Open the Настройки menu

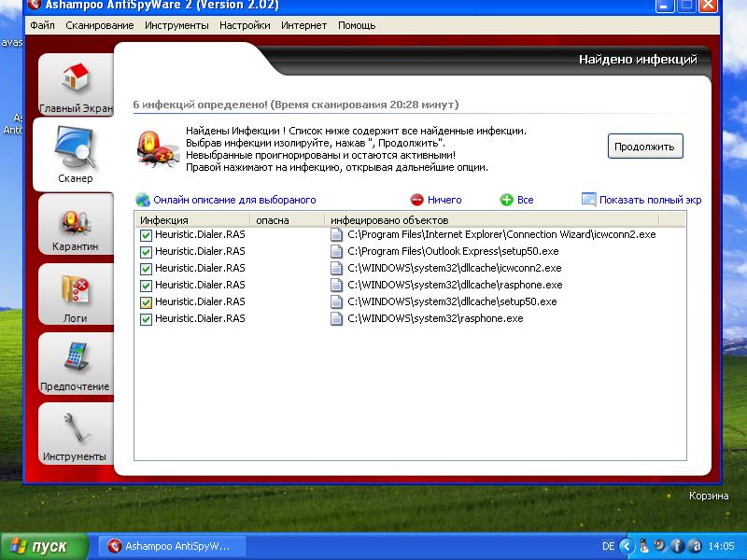(x=245, y=25)
